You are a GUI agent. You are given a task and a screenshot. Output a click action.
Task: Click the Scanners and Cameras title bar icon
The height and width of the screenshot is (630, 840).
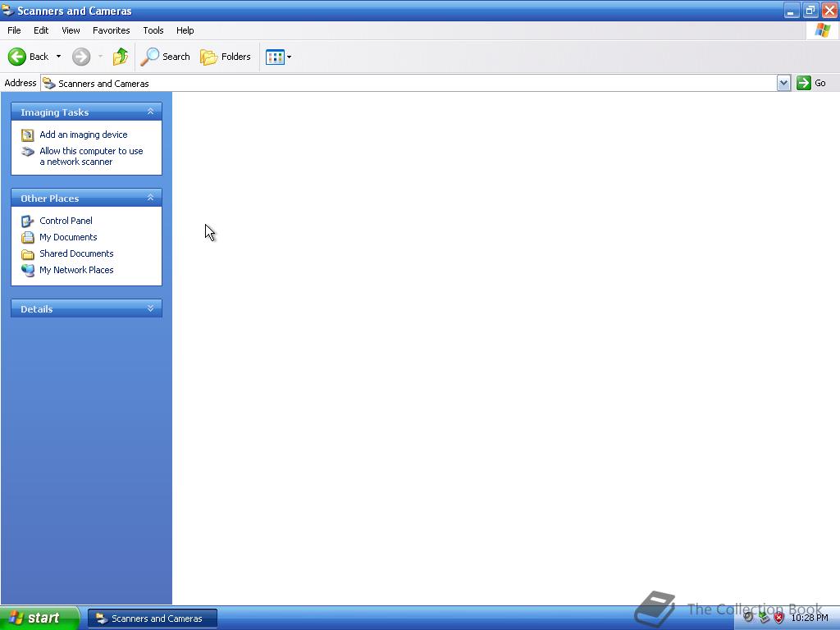[7, 10]
